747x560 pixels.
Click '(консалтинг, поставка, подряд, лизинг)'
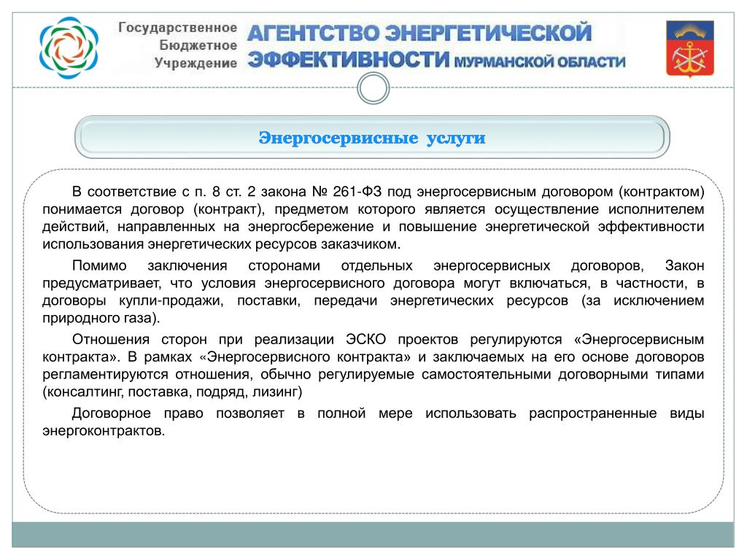tap(172, 392)
